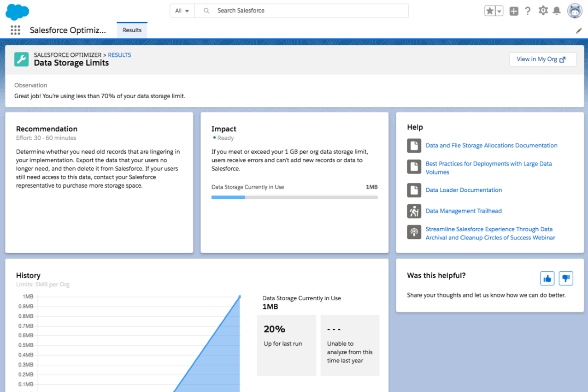The height and width of the screenshot is (392, 588).
Task: Open Streamline Salesforce Experience webinar link
Action: pyautogui.click(x=490, y=233)
